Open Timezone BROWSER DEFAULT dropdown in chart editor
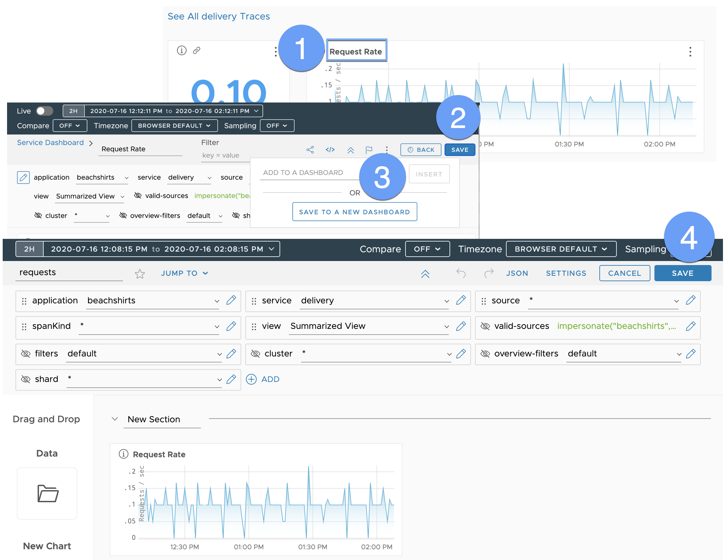 174,126
